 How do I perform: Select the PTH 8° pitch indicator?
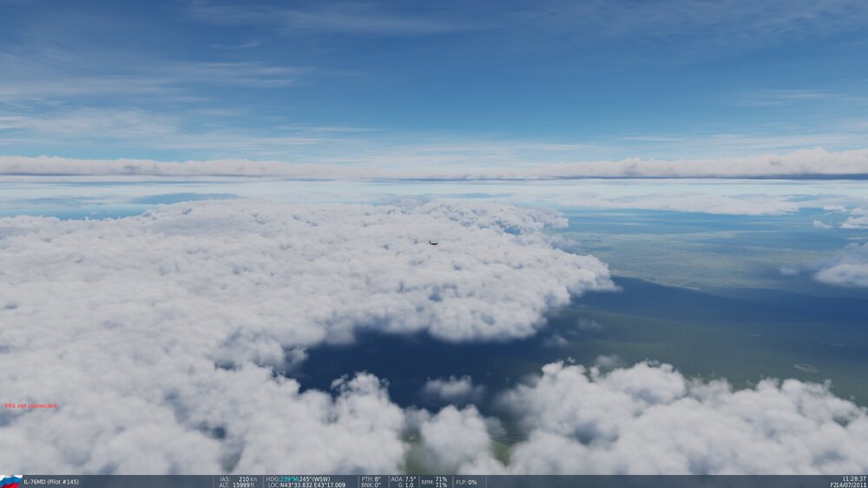[371, 478]
